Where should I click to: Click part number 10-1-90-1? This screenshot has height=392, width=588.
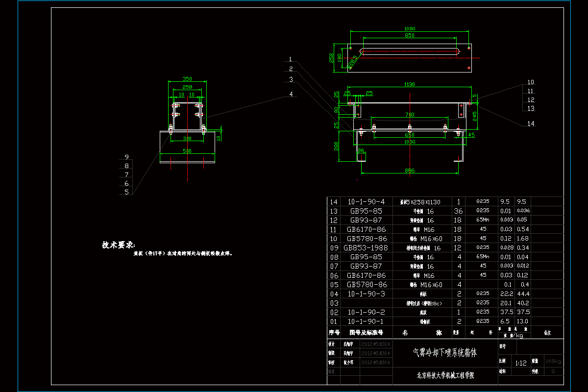coord(367,321)
